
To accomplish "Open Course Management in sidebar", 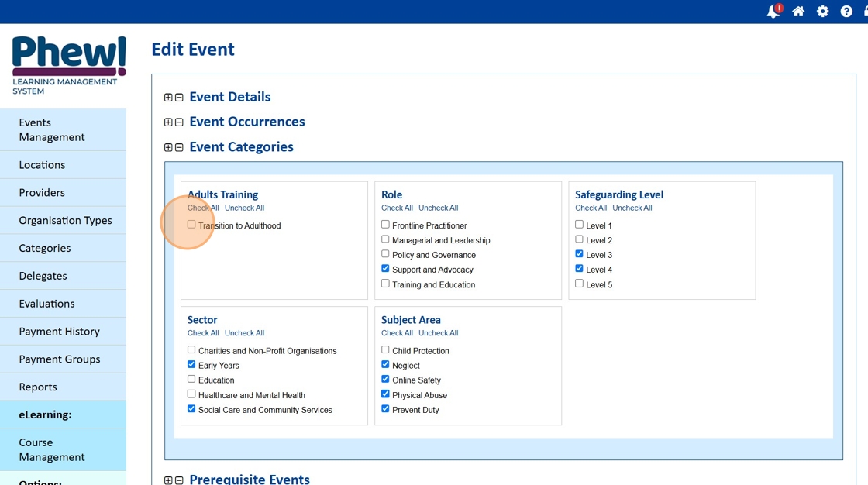I will (x=52, y=449).
